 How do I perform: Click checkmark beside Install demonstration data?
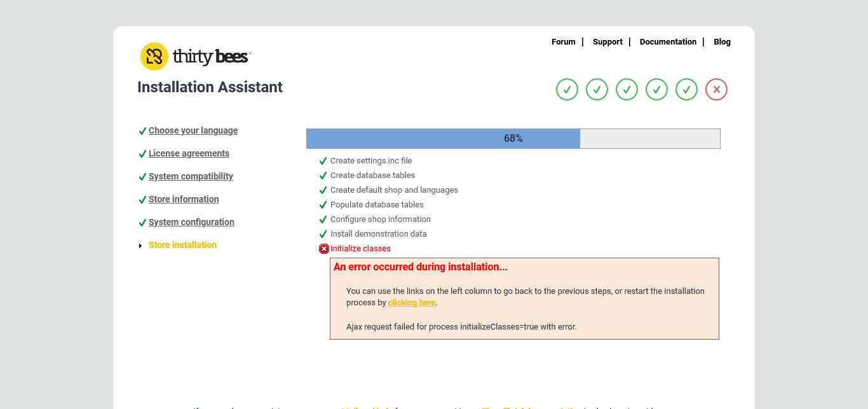[x=323, y=234]
